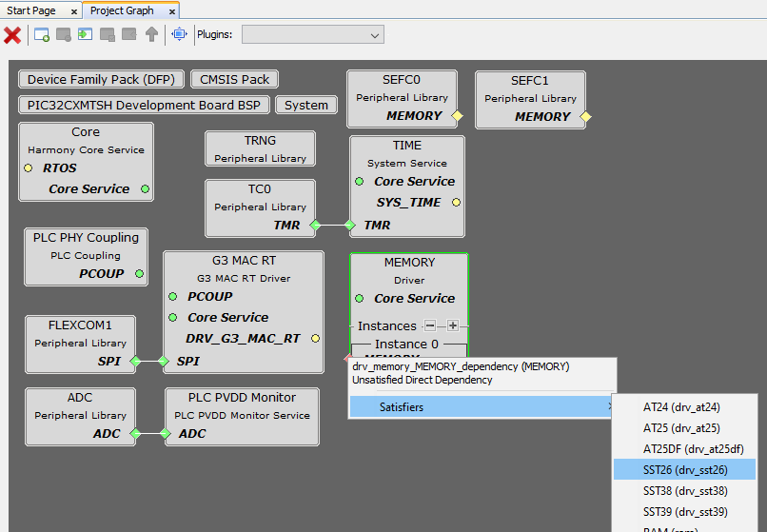Image resolution: width=767 pixels, height=532 pixels.
Task: Select the PLC PHY Coupling node title
Action: [86, 237]
